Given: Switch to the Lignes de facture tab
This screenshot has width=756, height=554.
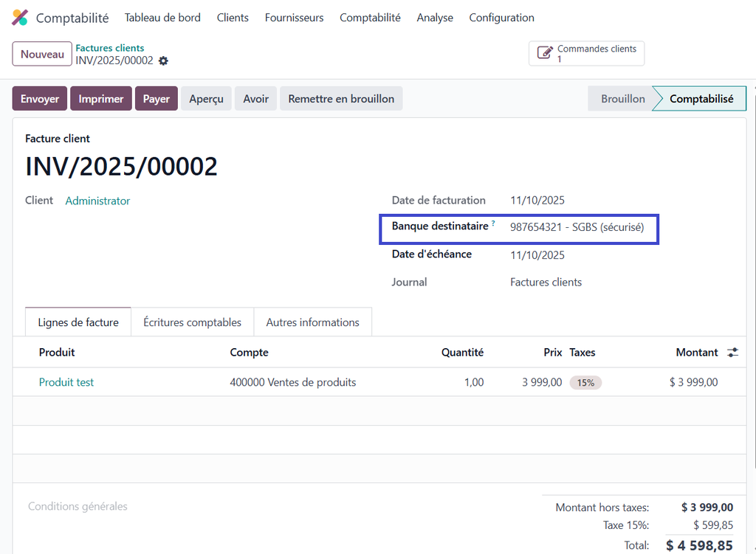Looking at the screenshot, I should click(x=78, y=322).
